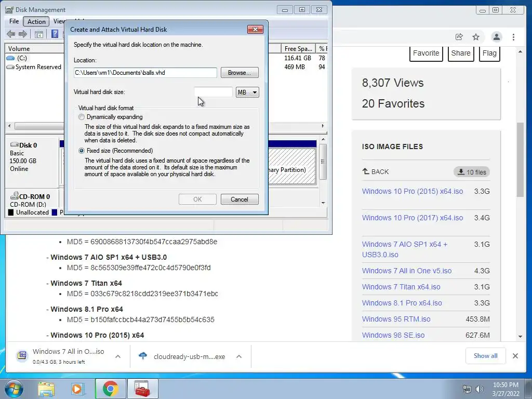
Task: Open Windows 7 AIO SP1 x64 + USB3.0.iso link
Action: [x=405, y=249]
